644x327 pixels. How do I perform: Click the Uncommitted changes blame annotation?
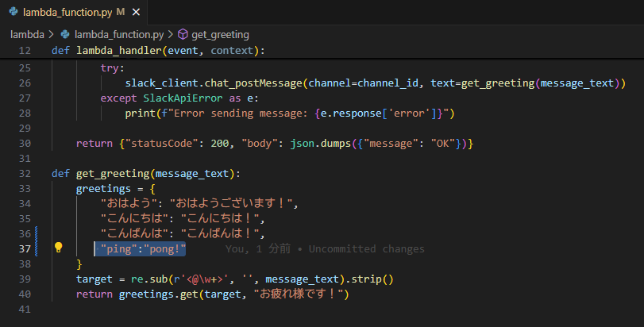[x=325, y=249]
